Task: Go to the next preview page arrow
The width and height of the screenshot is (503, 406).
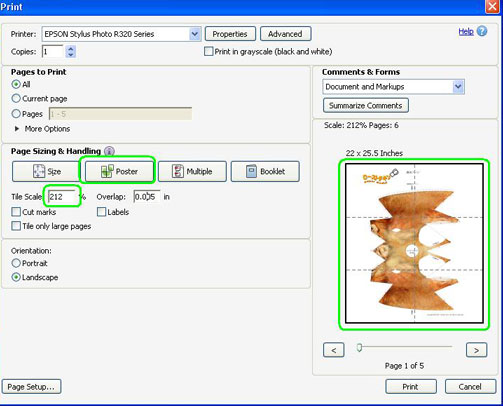Action: (476, 350)
